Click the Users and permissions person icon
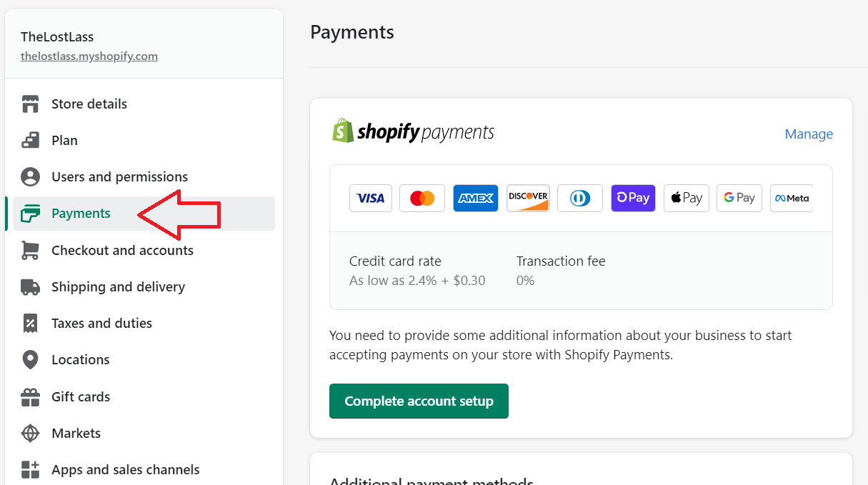868x485 pixels. point(30,176)
